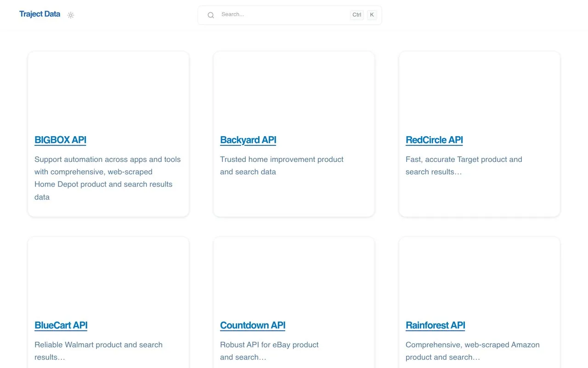Open the Rainforest API link

pos(435,325)
